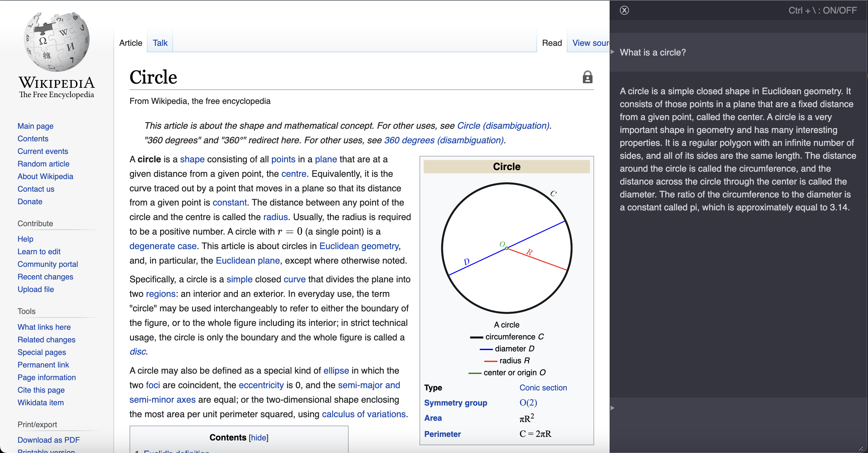The image size is (868, 453).
Task: Click Download as PDF link
Action: pyautogui.click(x=49, y=440)
